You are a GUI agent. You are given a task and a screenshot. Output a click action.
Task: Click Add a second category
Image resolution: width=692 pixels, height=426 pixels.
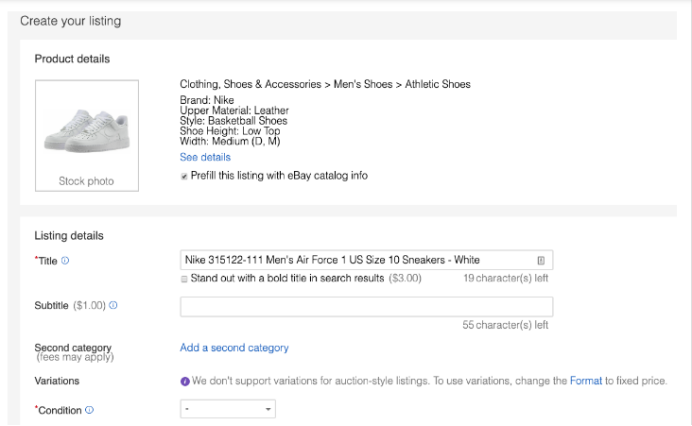pyautogui.click(x=234, y=348)
